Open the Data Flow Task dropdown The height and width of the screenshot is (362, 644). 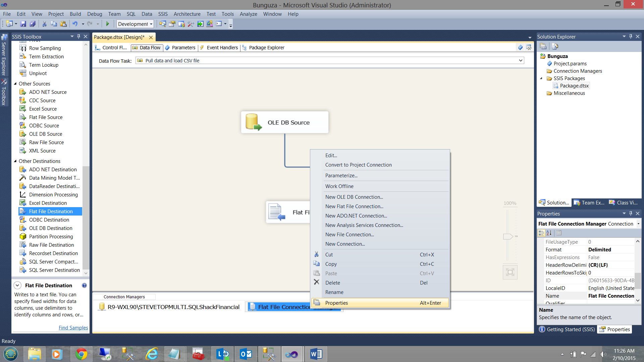pos(521,61)
